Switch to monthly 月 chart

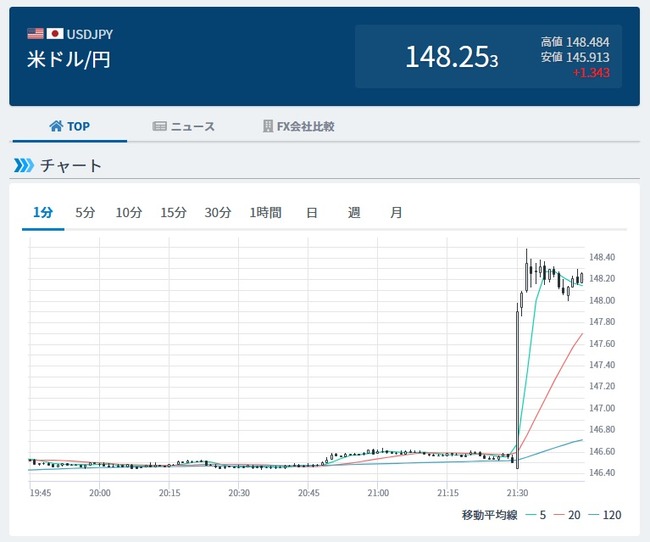tap(396, 212)
